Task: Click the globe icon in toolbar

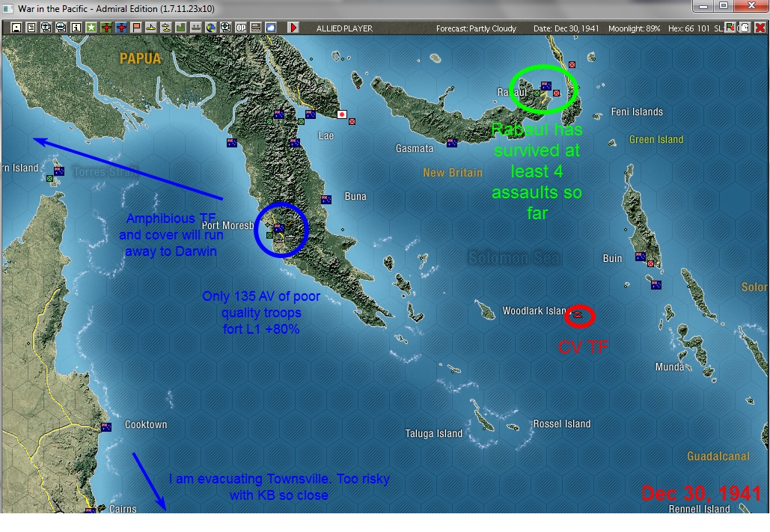Action: click(211, 28)
